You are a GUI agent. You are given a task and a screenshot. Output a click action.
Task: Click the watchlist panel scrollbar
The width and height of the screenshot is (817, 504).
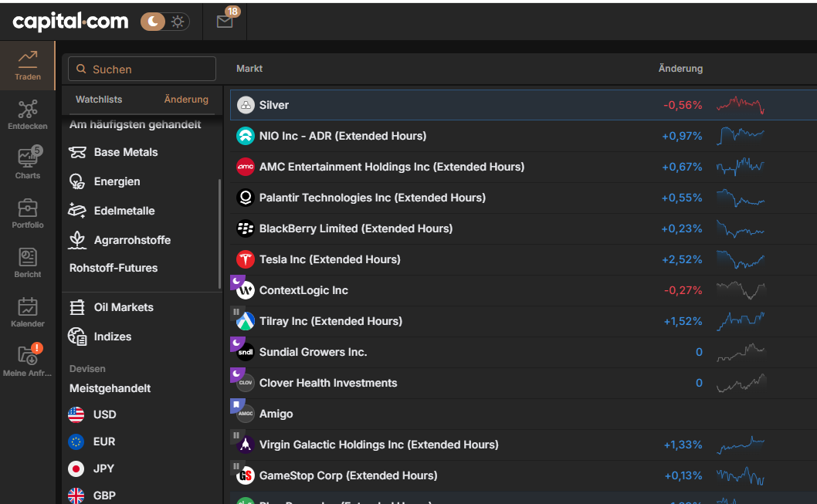point(220,233)
